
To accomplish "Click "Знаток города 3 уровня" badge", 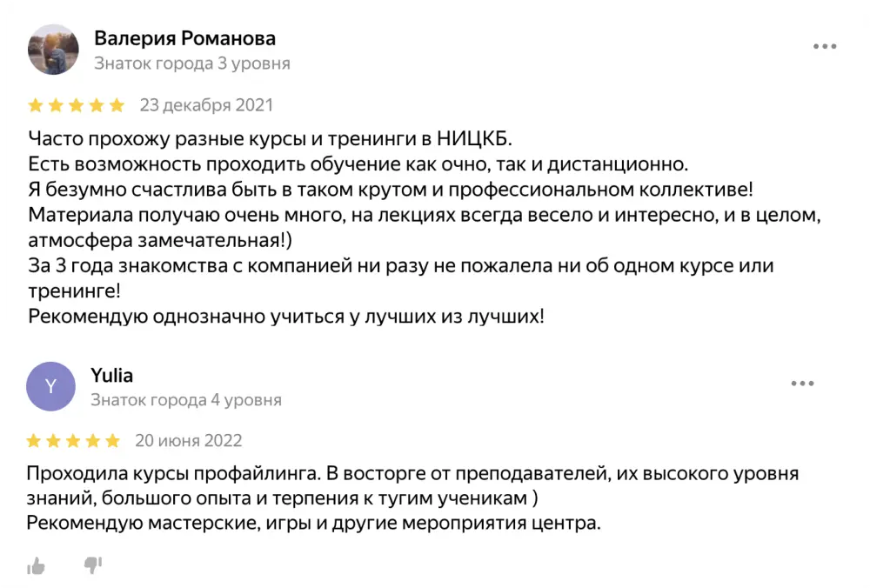I will click(x=192, y=63).
